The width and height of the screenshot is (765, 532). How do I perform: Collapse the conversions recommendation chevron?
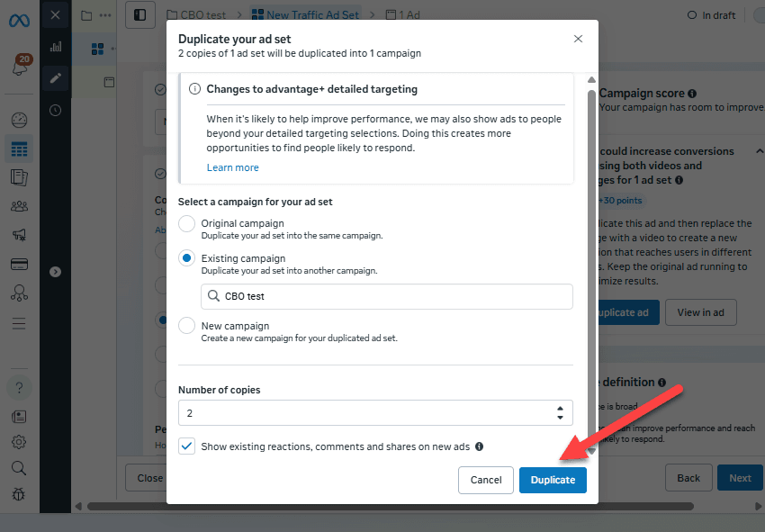760,151
